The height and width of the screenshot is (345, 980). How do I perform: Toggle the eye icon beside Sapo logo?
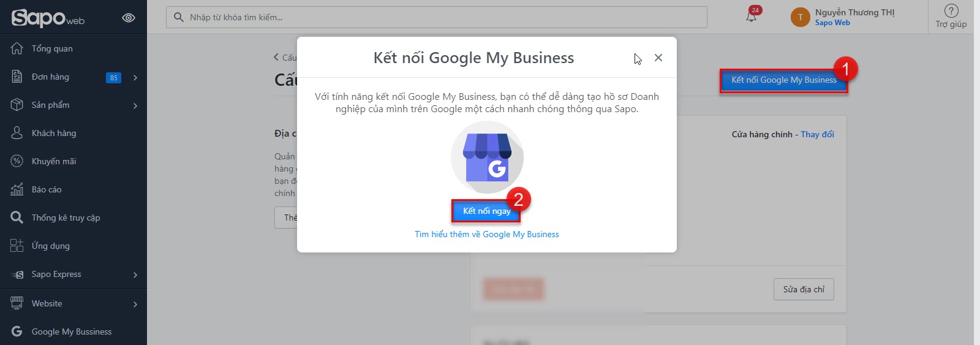[129, 18]
